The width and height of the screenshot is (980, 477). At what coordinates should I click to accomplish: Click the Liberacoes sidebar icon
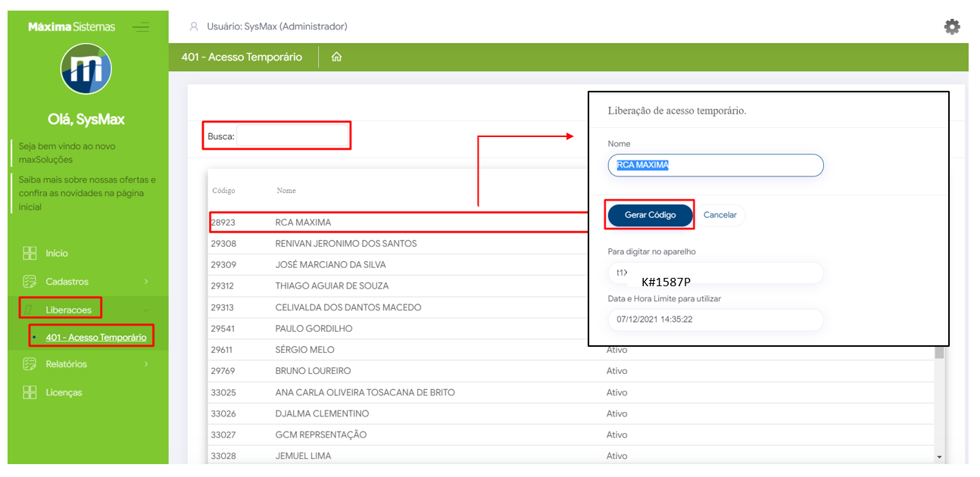[30, 310]
